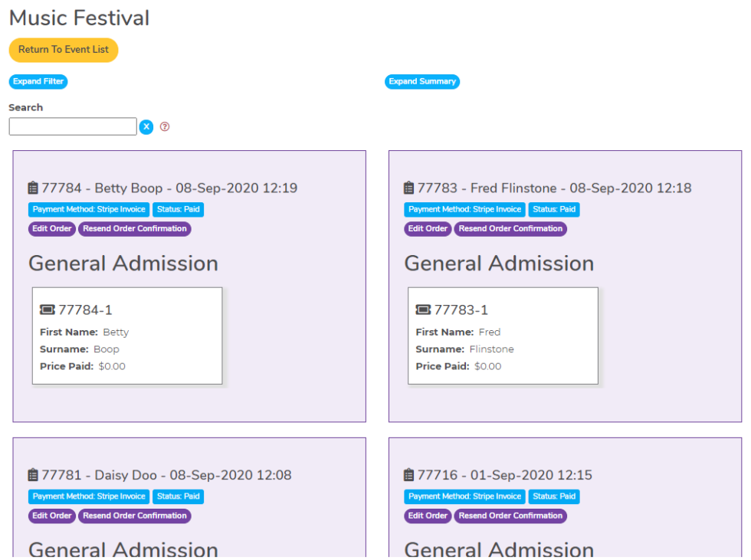Resend order confirmation for Fred Flinstone
This screenshot has width=751, height=560.
pyautogui.click(x=510, y=228)
